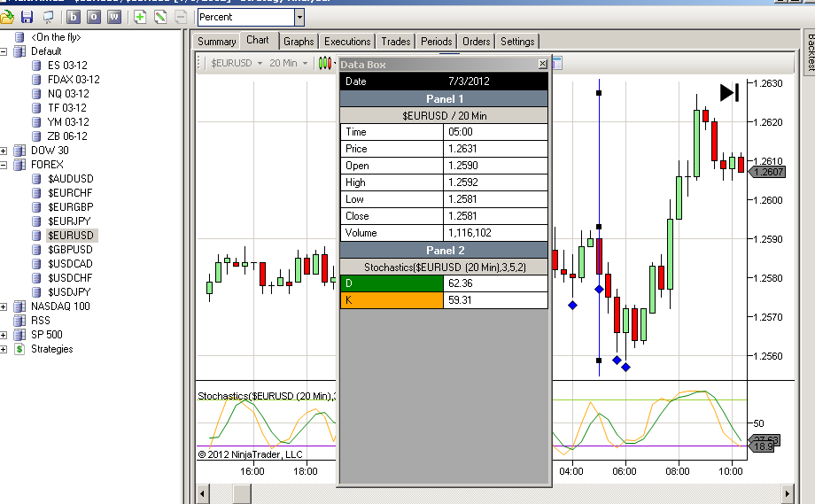
Task: Click the open folder toolbar icon
Action: tap(7, 17)
